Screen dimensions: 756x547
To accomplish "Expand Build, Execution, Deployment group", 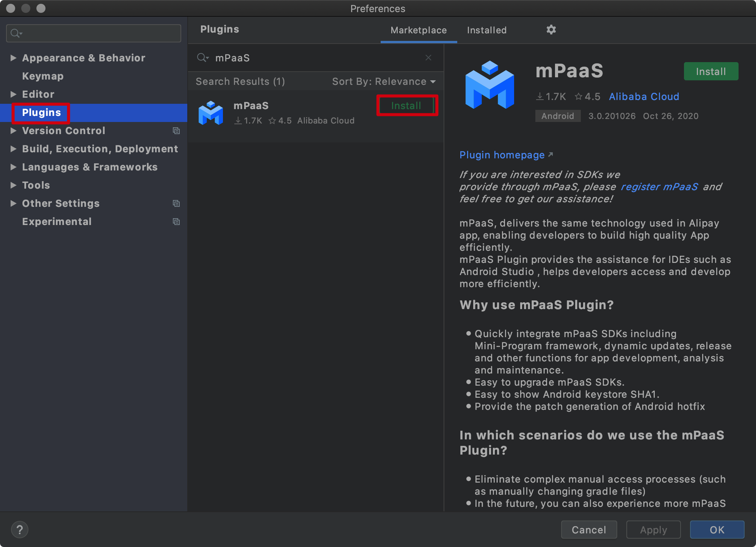I will click(13, 149).
